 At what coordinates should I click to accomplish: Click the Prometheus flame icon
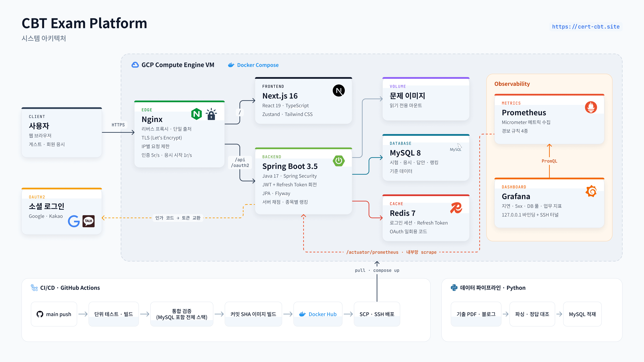coord(591,107)
